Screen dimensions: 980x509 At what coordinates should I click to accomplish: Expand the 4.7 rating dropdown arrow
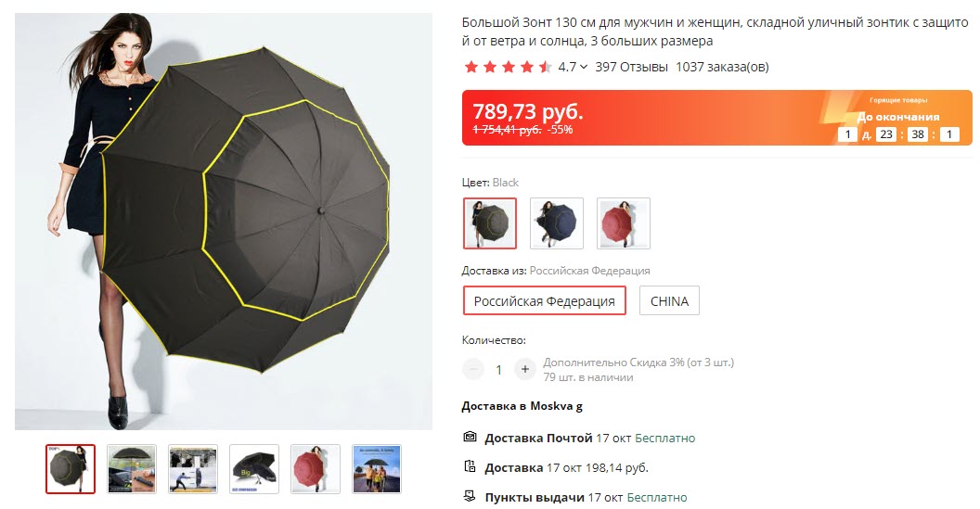584,67
